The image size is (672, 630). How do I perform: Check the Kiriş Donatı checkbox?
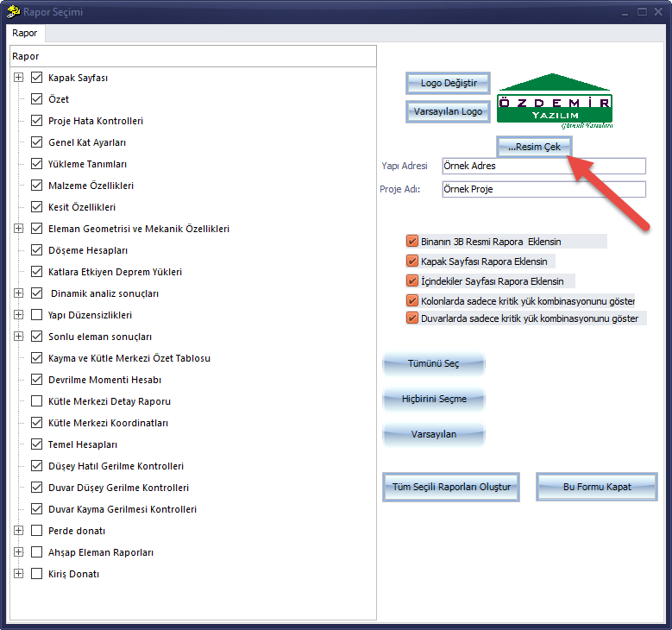[x=37, y=573]
